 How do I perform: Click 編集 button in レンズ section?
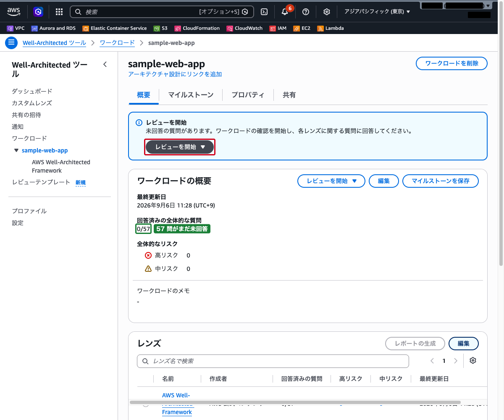(464, 344)
